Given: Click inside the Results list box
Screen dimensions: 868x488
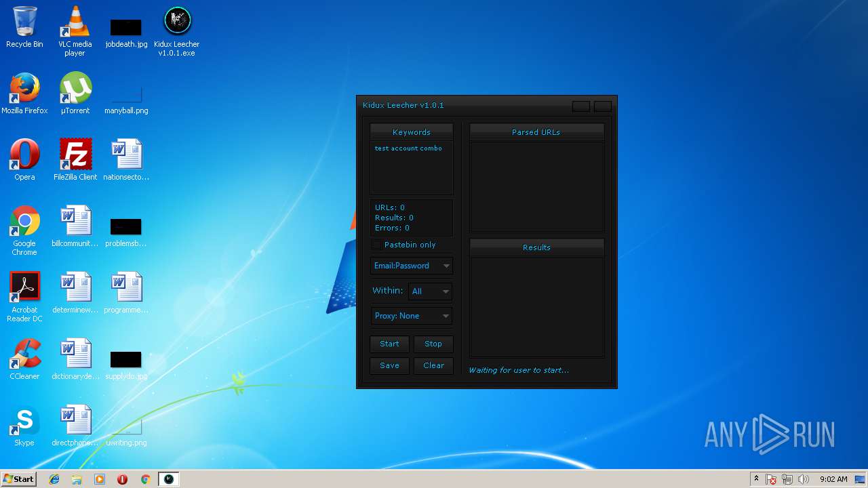Looking at the screenshot, I should point(536,306).
